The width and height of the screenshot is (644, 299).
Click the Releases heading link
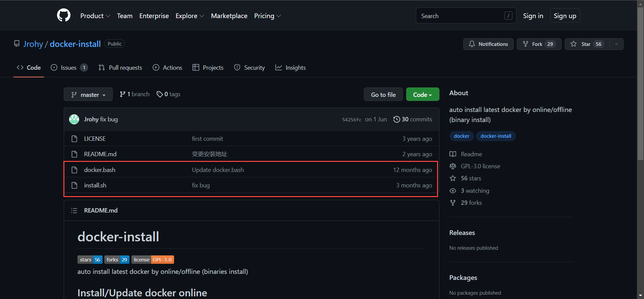[462, 233]
